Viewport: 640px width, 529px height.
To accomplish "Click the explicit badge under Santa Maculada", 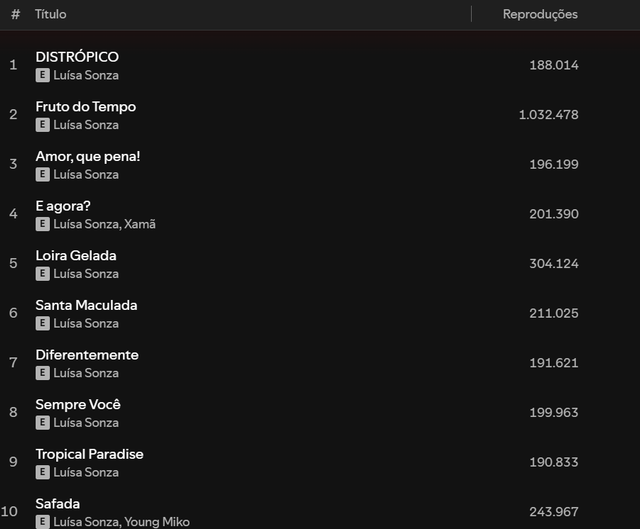I will click(42, 323).
